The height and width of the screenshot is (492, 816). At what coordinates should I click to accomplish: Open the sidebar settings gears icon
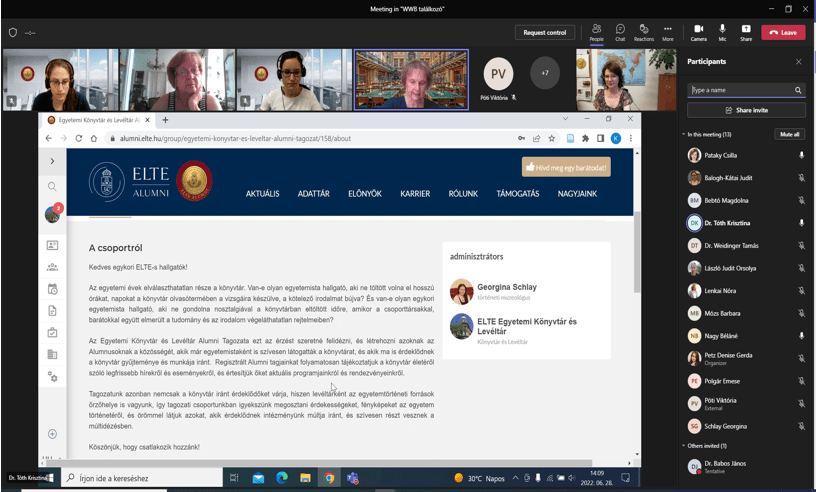pyautogui.click(x=52, y=376)
